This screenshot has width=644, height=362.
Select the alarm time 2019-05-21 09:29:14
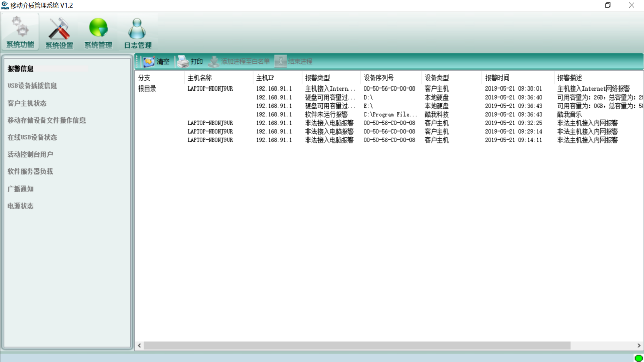pos(513,131)
